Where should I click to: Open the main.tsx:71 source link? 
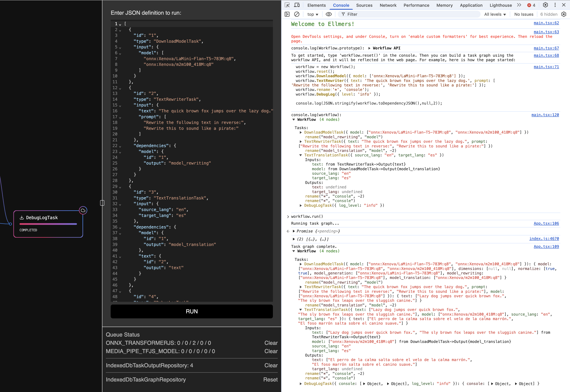(x=546, y=67)
